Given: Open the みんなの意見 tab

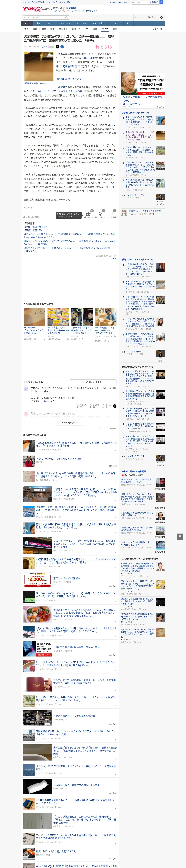Looking at the screenshot, I should 98,24.
